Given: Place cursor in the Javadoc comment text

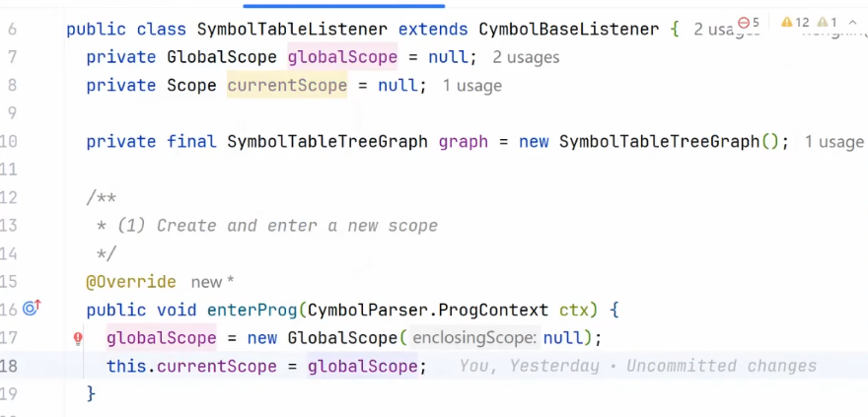Looking at the screenshot, I should pyautogui.click(x=296, y=226).
